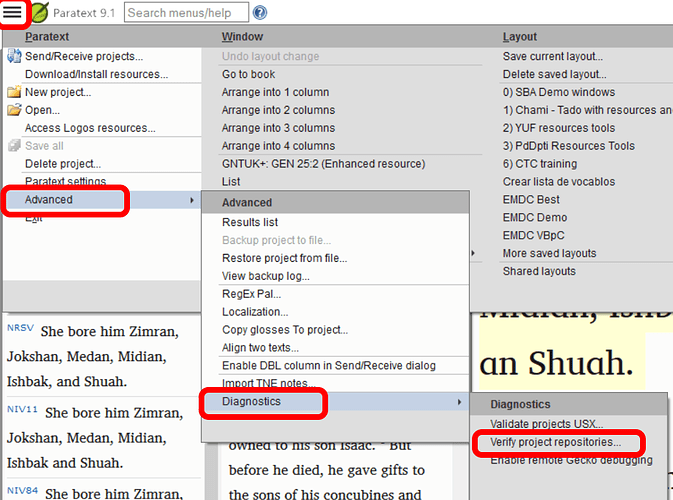Image resolution: width=673 pixels, height=500 pixels.
Task: Open the hamburger main menu
Action: point(12,12)
